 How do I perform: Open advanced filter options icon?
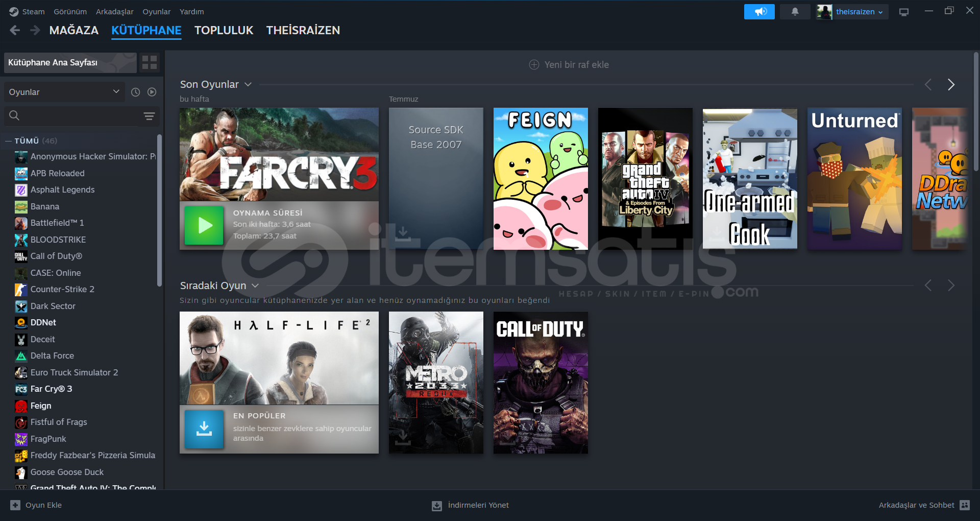point(149,116)
